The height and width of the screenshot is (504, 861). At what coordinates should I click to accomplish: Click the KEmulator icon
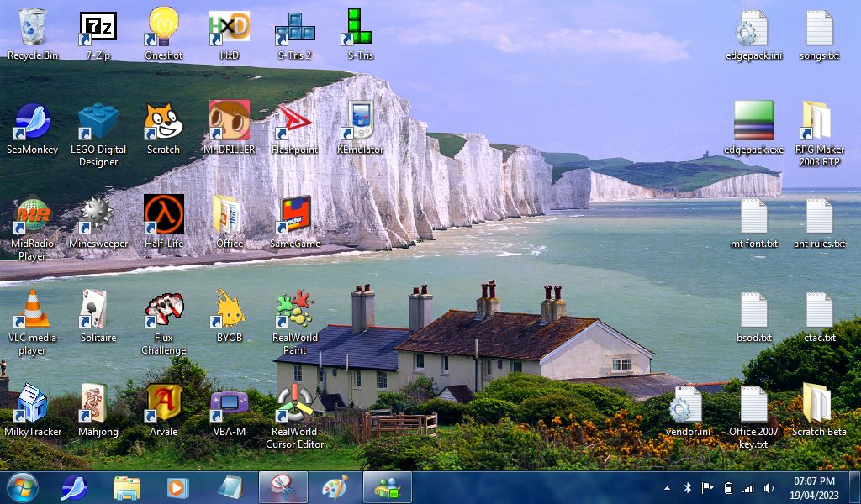point(360,121)
